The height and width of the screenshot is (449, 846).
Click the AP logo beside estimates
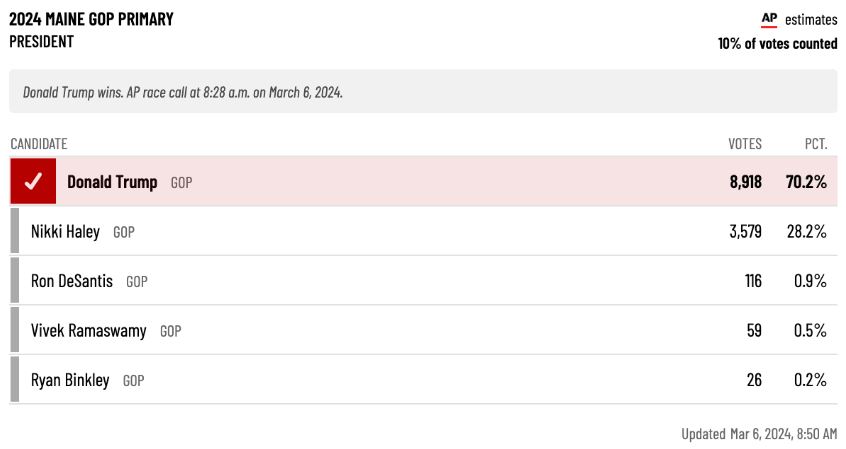(x=769, y=20)
